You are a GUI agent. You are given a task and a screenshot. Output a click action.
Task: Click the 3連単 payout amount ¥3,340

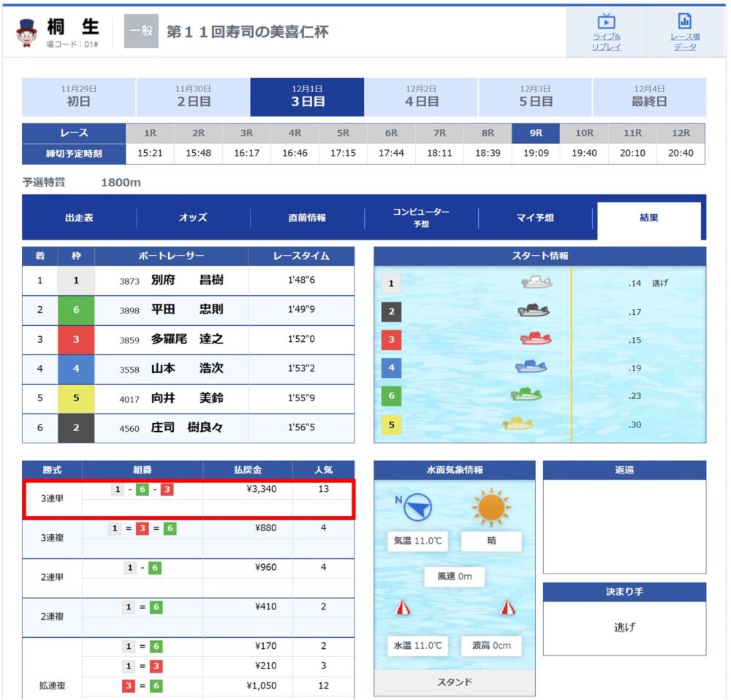pos(262,489)
